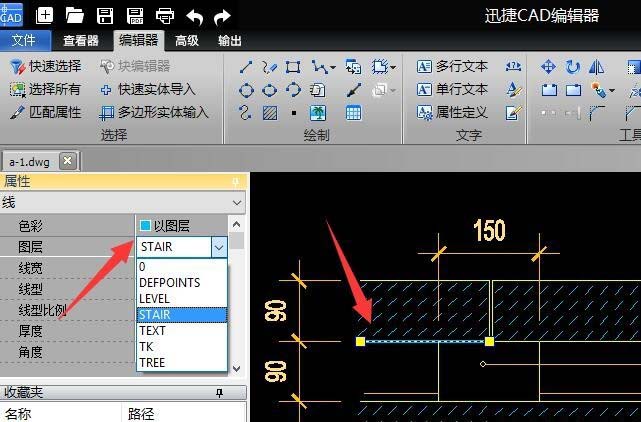Select the Move tool with four arrows

[x=548, y=67]
